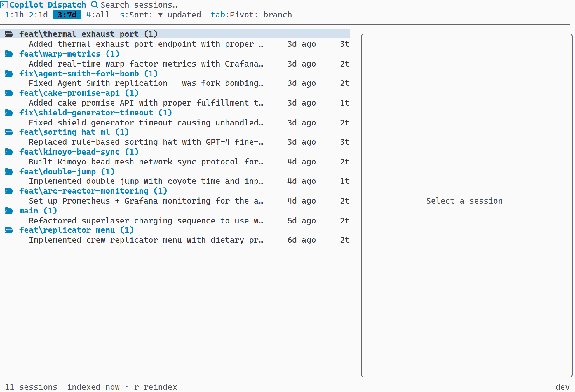
Task: Select the sorting hat GPT-4 session row
Action: [146, 142]
